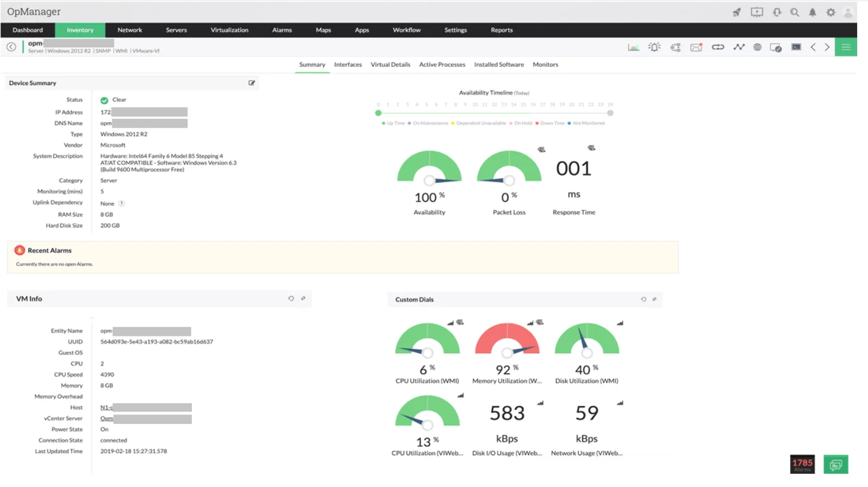The image size is (868, 487).
Task: Open the green hamburger menu button
Action: (846, 47)
